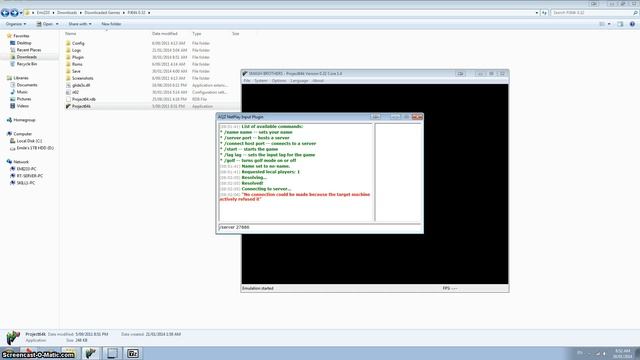Change view using the views icon
This screenshot has width=640, height=360.
click(602, 24)
